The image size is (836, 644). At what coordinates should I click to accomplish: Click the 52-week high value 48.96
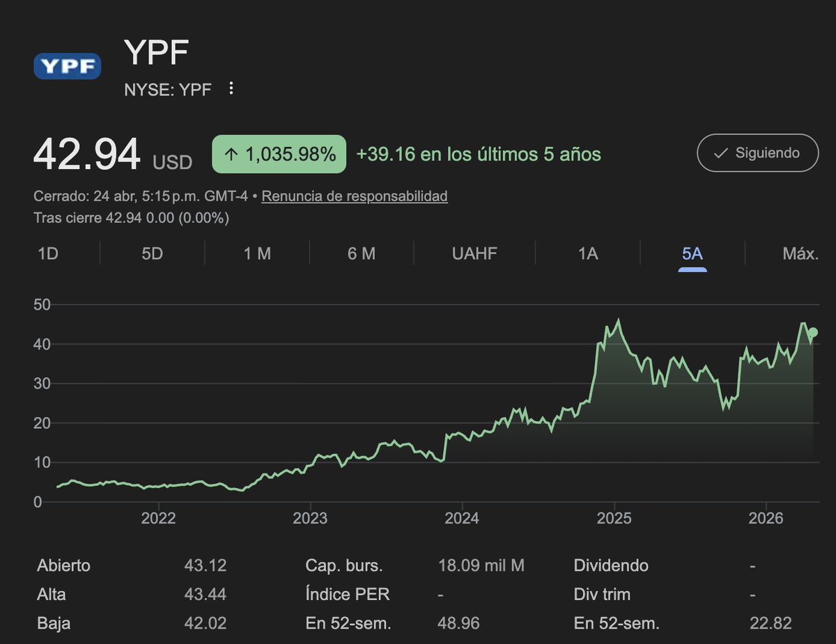coord(459,623)
